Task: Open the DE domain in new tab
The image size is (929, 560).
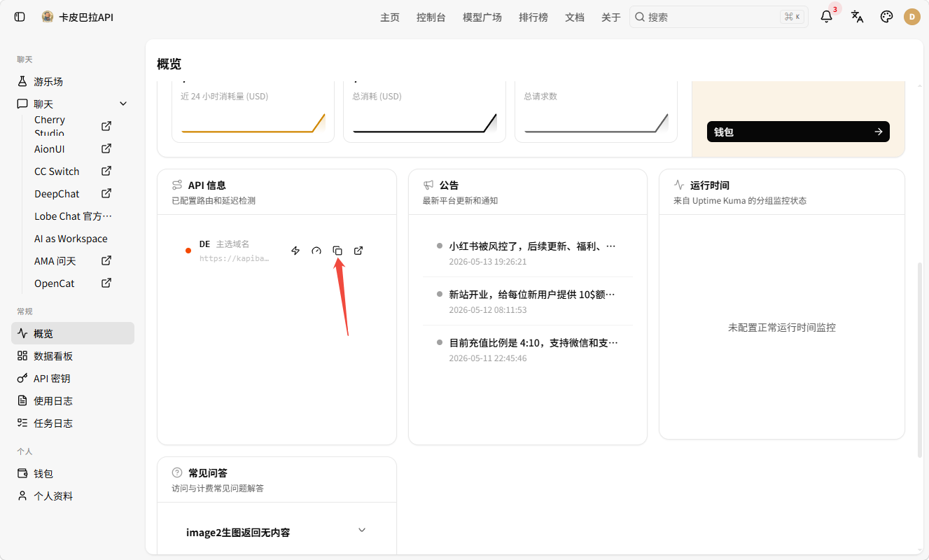Action: (358, 251)
